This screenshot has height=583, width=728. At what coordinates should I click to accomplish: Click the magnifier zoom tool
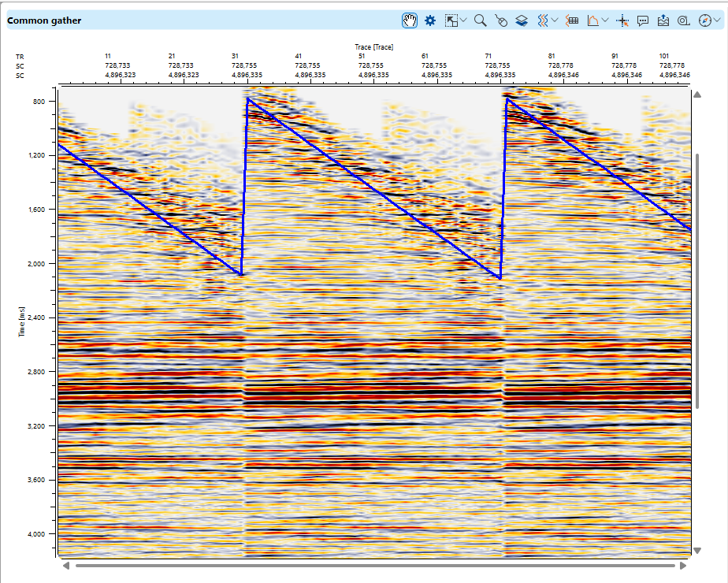pos(480,20)
